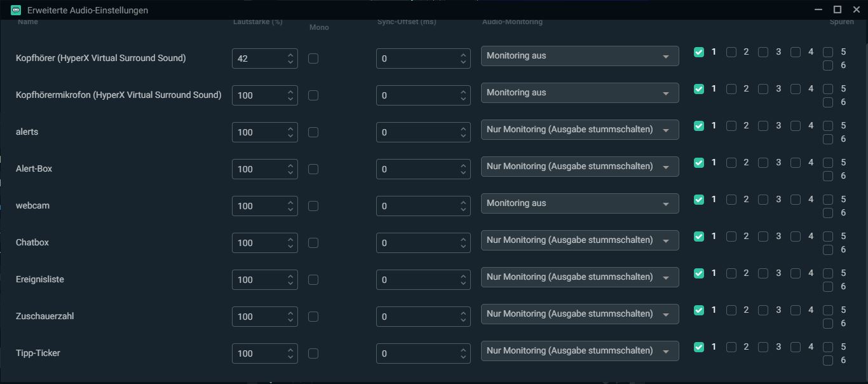This screenshot has width=868, height=384.
Task: Decrease sync offset for Chatbox source
Action: (x=463, y=247)
